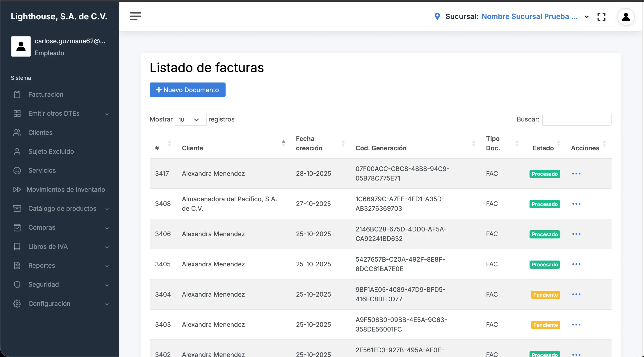Click Pendiente badge on invoice 3403
The width and height of the screenshot is (644, 357).
(545, 325)
